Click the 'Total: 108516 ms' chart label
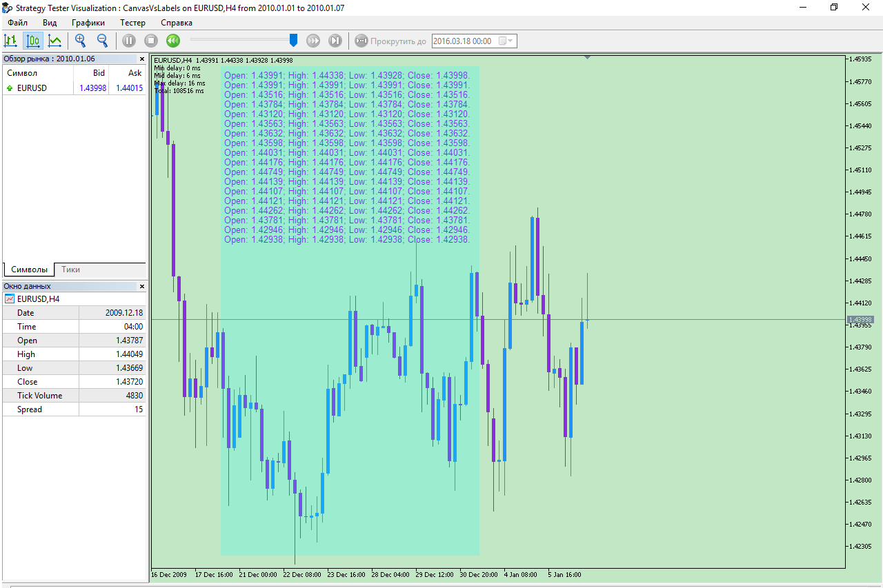The width and height of the screenshot is (883, 588). pyautogui.click(x=179, y=90)
